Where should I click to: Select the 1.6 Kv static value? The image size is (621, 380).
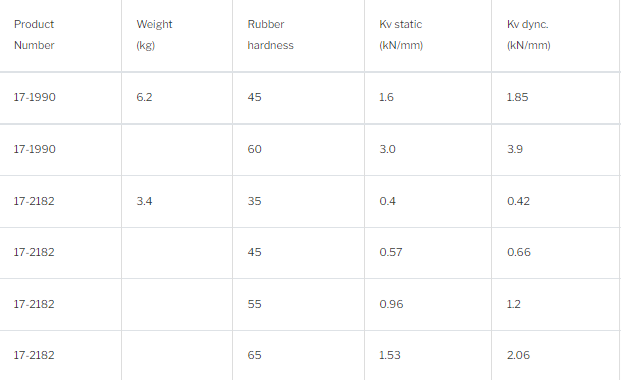[386, 97]
